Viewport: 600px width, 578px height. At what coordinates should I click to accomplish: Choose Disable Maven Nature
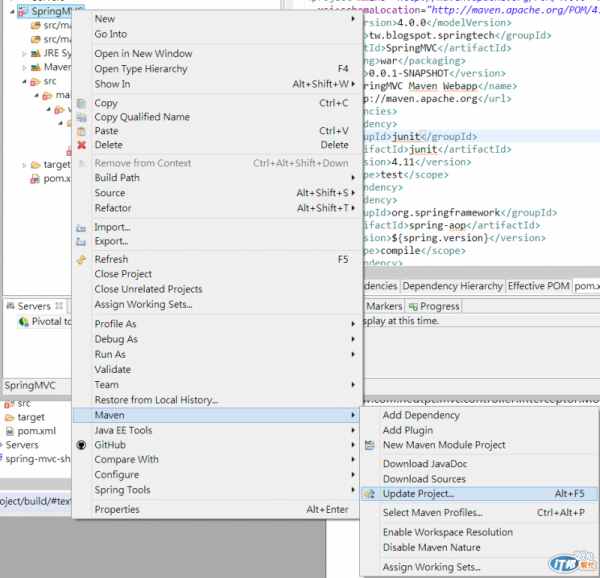[x=479, y=547]
